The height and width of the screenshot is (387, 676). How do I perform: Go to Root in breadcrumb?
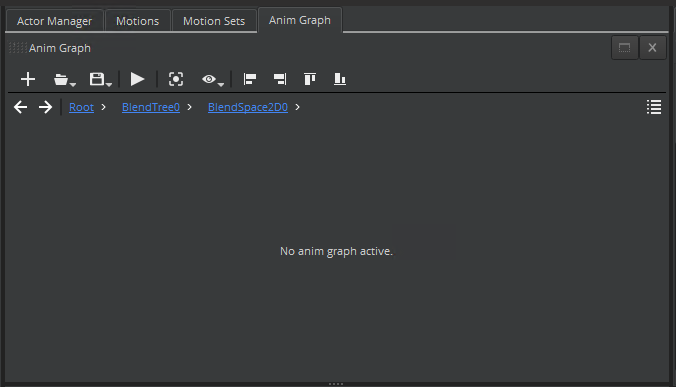pyautogui.click(x=81, y=107)
